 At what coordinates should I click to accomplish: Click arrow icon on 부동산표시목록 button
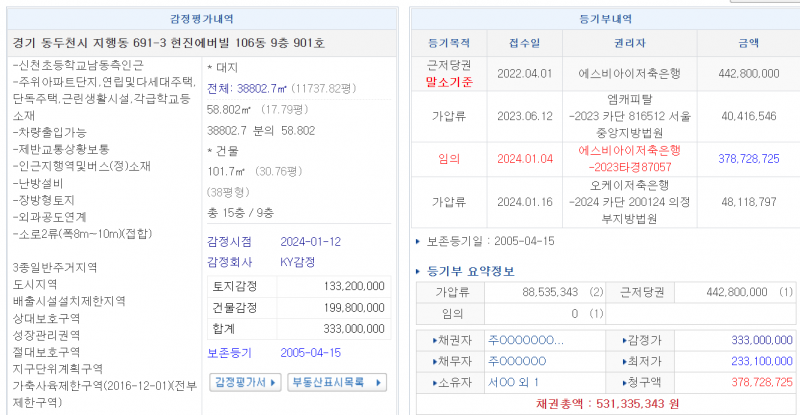point(378,382)
